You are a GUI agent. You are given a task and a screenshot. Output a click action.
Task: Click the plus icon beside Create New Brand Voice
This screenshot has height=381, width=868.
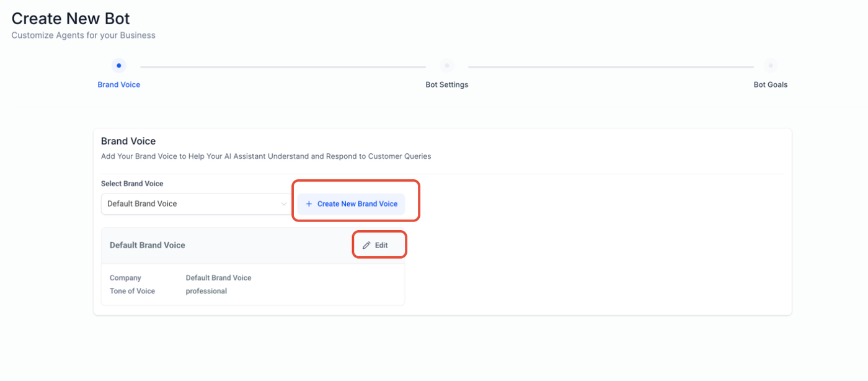[309, 204]
